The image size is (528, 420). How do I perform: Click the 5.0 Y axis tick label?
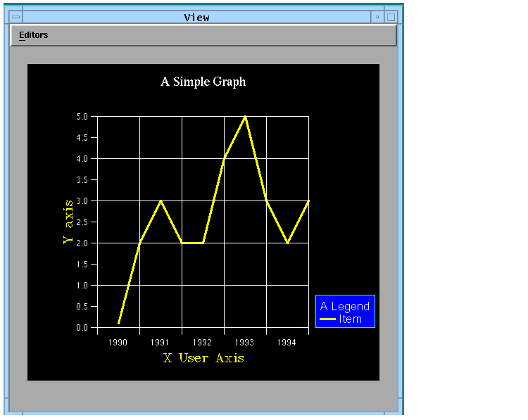[x=82, y=117]
